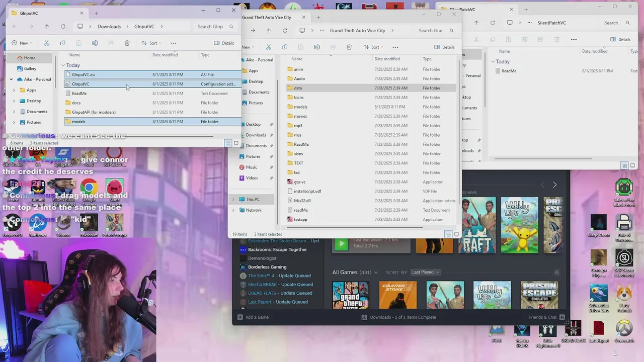This screenshot has width=644, height=362.
Task: Click Steam green Play button
Action: (341, 244)
